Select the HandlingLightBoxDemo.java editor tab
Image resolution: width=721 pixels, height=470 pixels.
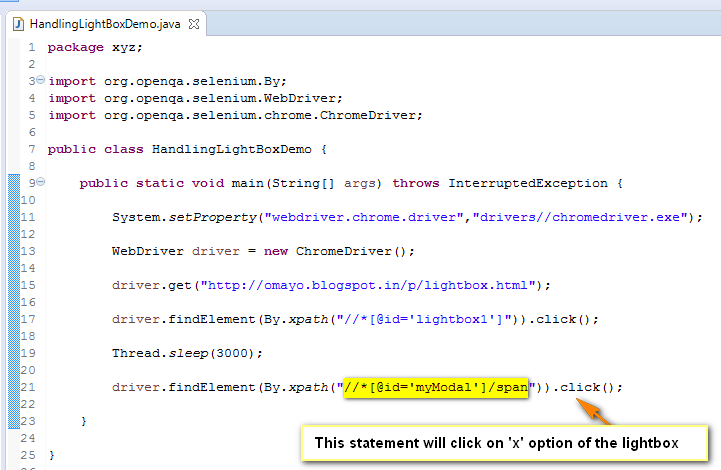coord(105,24)
